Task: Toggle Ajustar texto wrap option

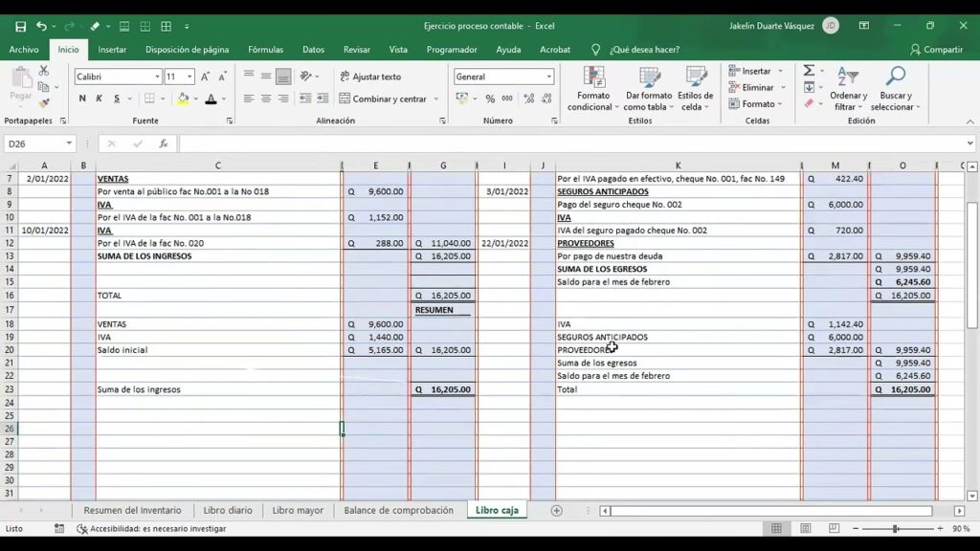Action: tap(370, 77)
